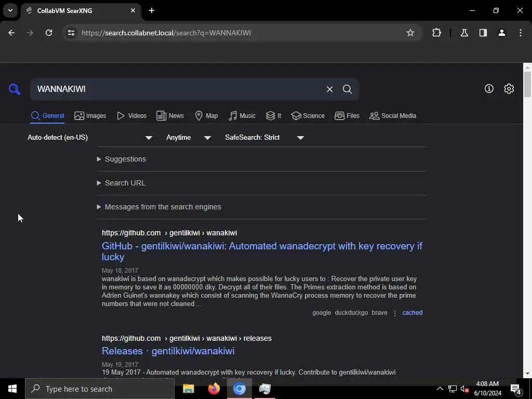Open the browser profile icon
Viewport: 532px width, 399px height.
coord(501,33)
